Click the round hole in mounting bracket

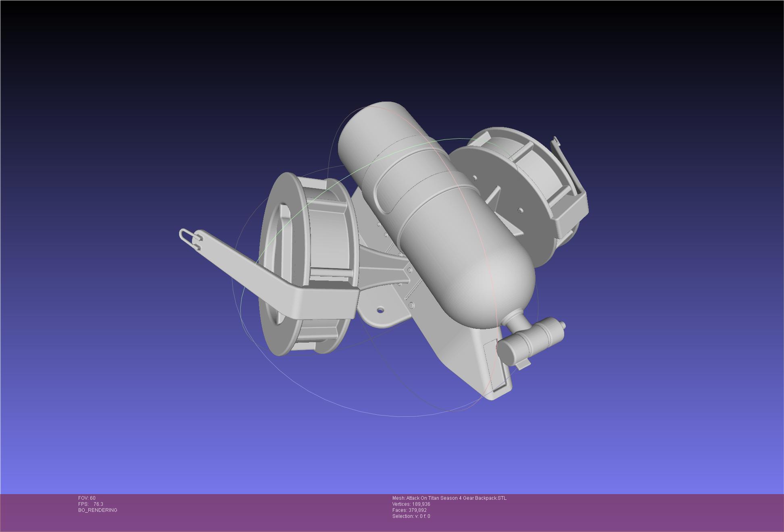click(x=380, y=310)
